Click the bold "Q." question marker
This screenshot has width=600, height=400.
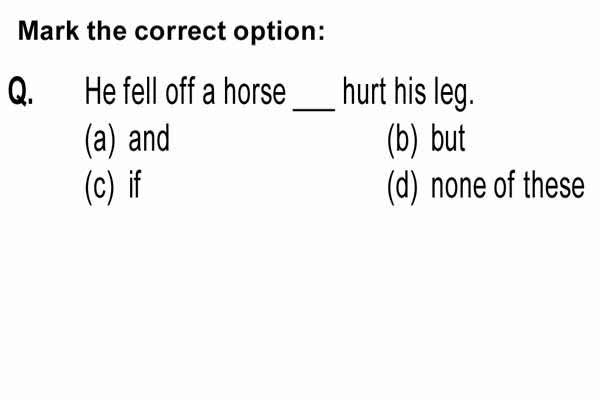click(21, 91)
